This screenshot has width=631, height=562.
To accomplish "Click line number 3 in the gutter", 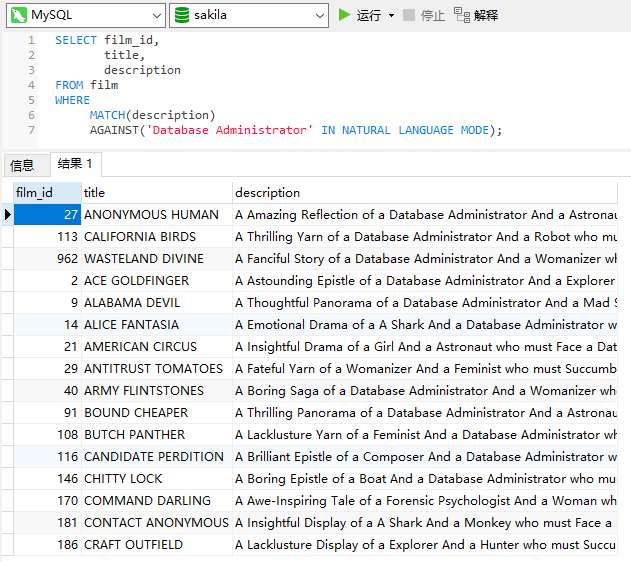I will [x=31, y=70].
